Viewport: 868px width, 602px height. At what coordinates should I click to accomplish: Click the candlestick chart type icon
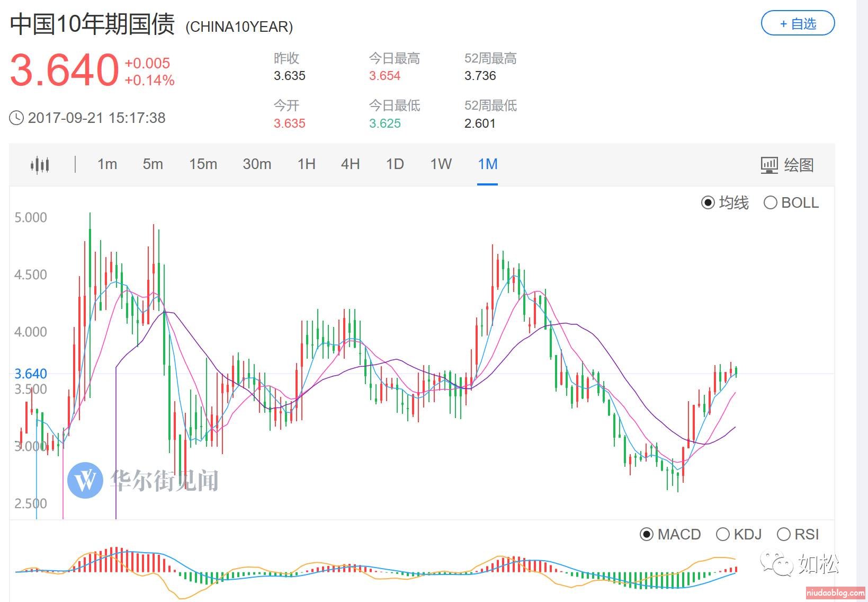[x=40, y=165]
